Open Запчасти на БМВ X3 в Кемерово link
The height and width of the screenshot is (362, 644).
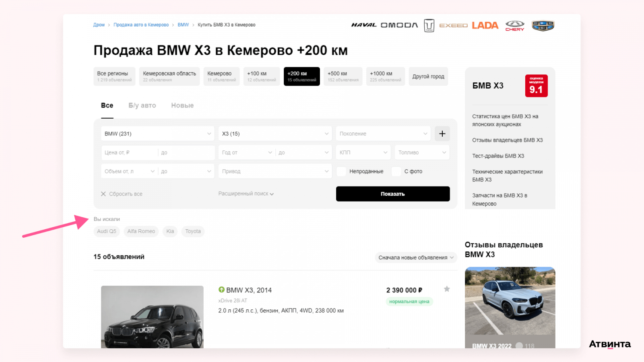tap(500, 200)
